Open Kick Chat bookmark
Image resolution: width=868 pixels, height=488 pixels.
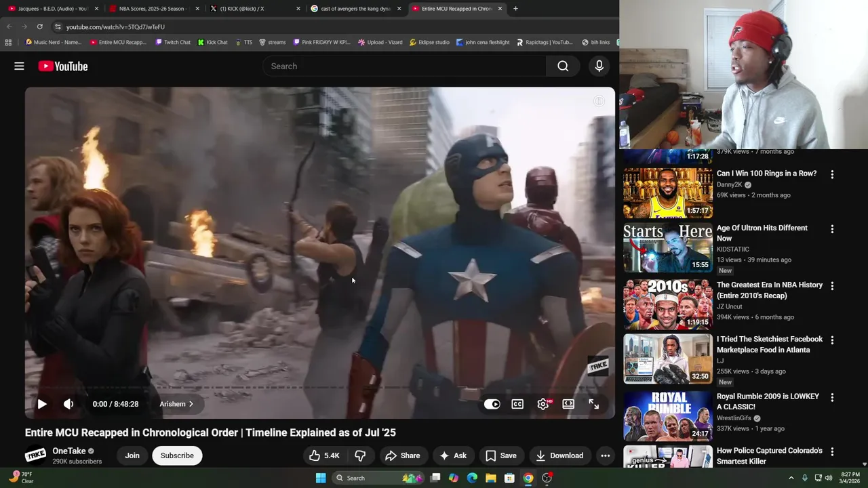pos(212,42)
